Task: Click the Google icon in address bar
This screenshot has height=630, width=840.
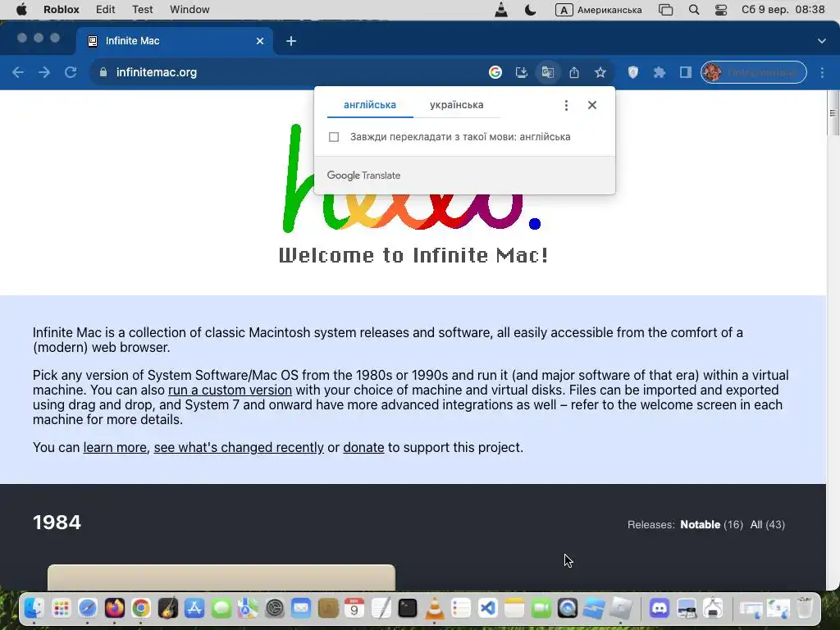Action: click(495, 72)
